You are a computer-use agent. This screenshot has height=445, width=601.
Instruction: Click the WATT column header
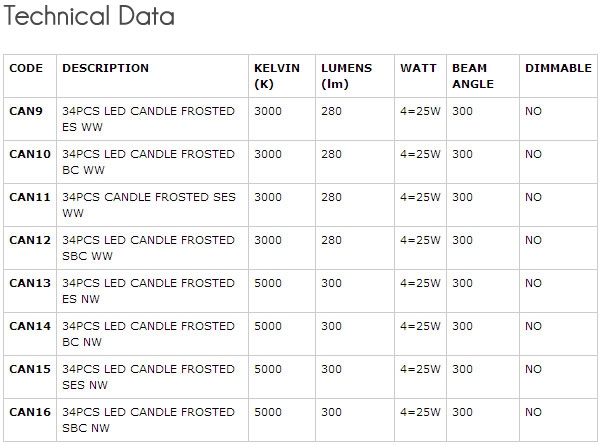pos(418,68)
